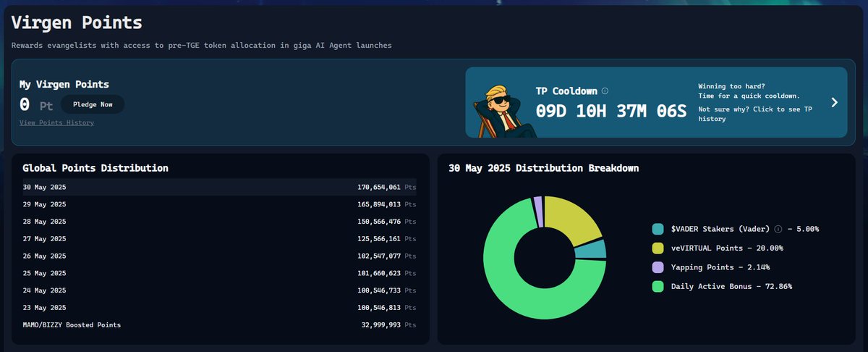Select the teal $VADER Stakers legend swatch
Viewport: 868px width, 352px height.
(x=658, y=229)
